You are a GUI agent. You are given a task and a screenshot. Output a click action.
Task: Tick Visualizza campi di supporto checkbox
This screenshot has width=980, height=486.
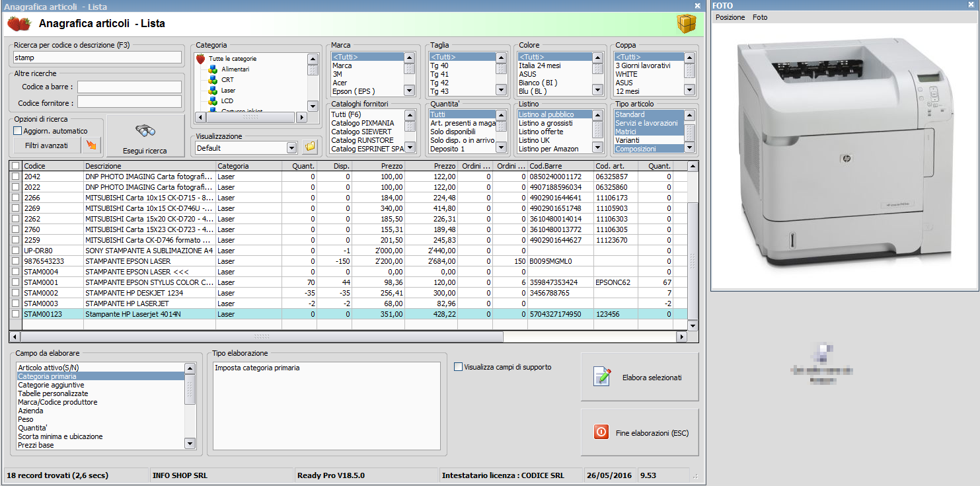pos(458,367)
